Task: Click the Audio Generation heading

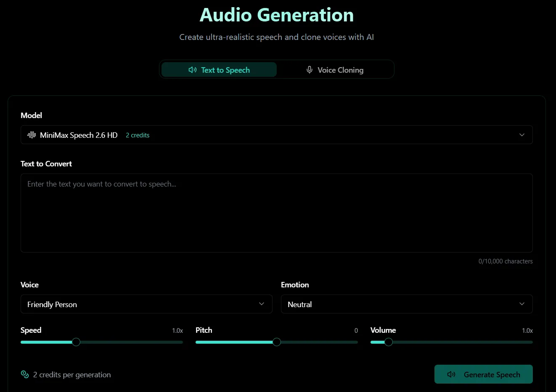Action: [x=277, y=15]
